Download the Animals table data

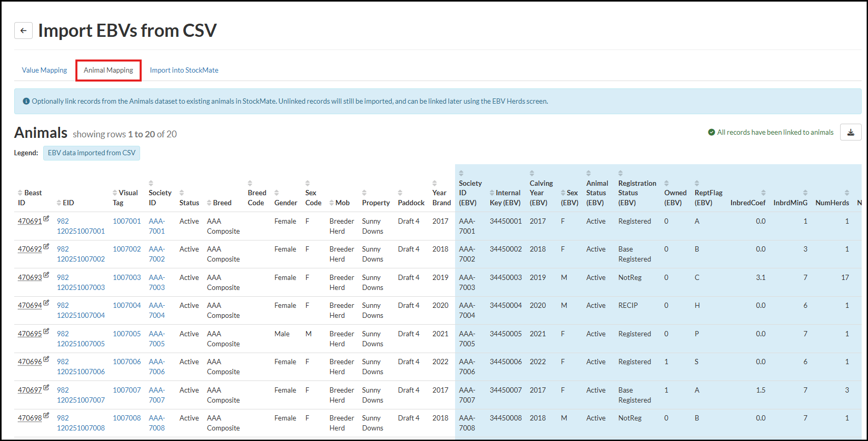pyautogui.click(x=850, y=133)
